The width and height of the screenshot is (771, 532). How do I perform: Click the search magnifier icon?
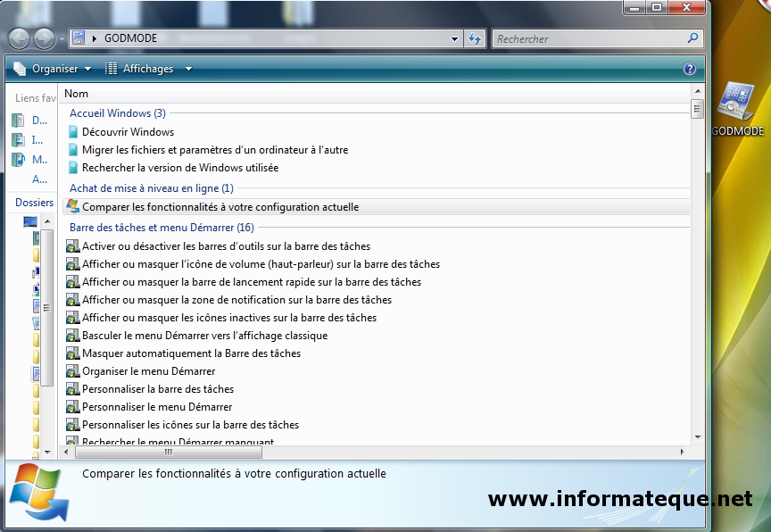tap(692, 37)
